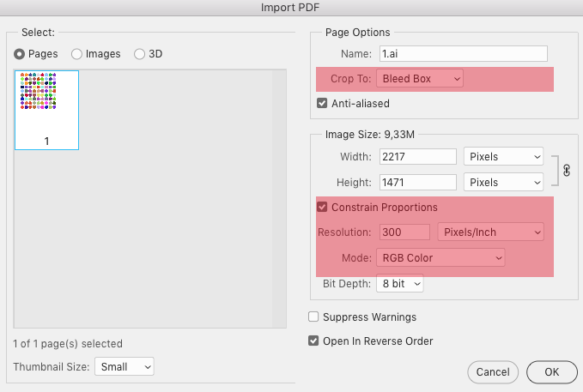Screen dimensions: 583x392
Task: Click the chain link constrain icon
Action: tap(566, 170)
